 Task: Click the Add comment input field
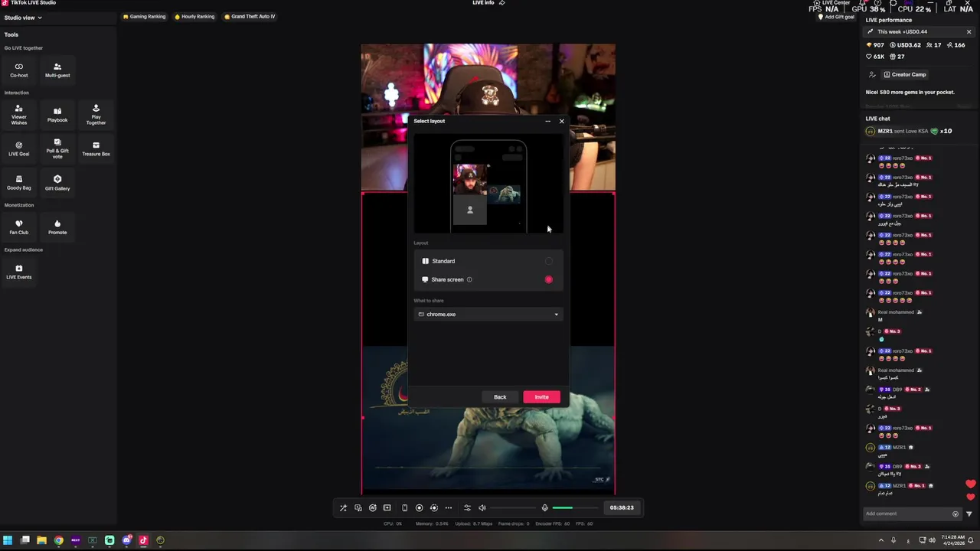coord(906,514)
